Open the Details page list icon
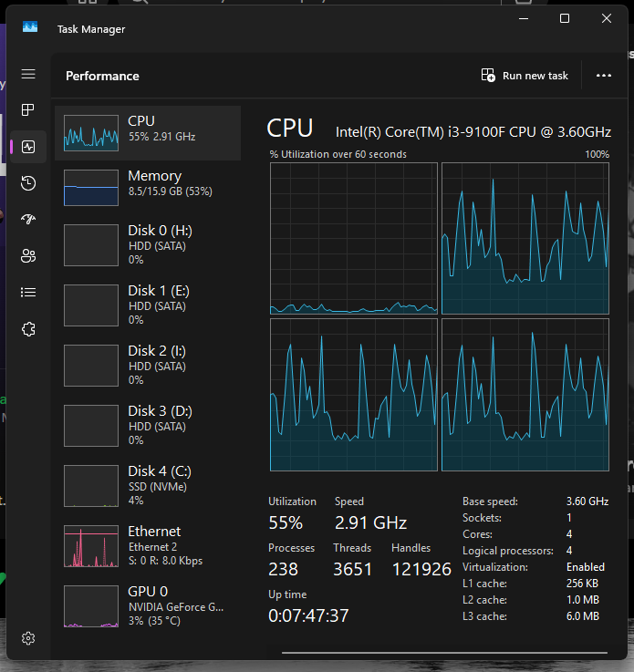This screenshot has height=672, width=634. 28,293
